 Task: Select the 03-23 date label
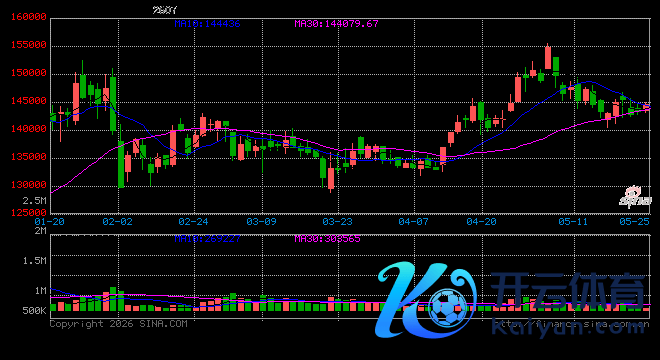338,222
